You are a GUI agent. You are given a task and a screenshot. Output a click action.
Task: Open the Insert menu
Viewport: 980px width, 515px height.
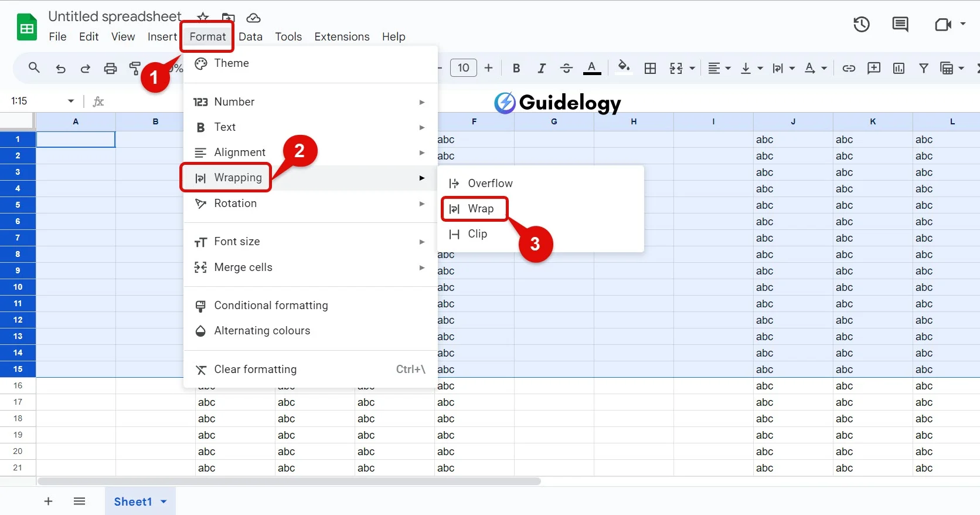[162, 36]
